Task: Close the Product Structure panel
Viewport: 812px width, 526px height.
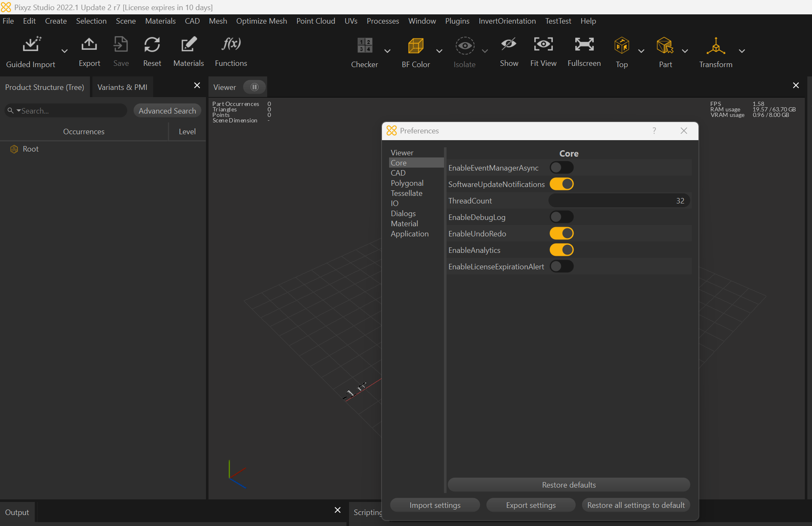Action: point(197,85)
